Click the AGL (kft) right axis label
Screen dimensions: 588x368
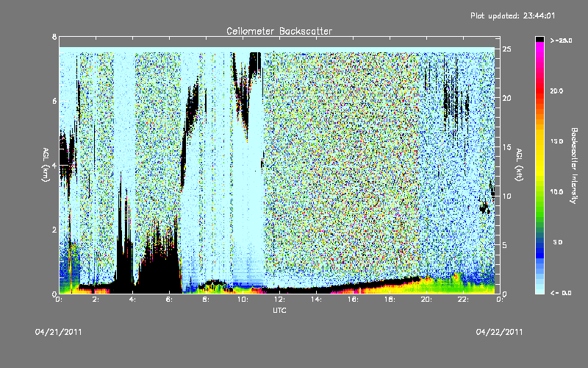coord(519,165)
